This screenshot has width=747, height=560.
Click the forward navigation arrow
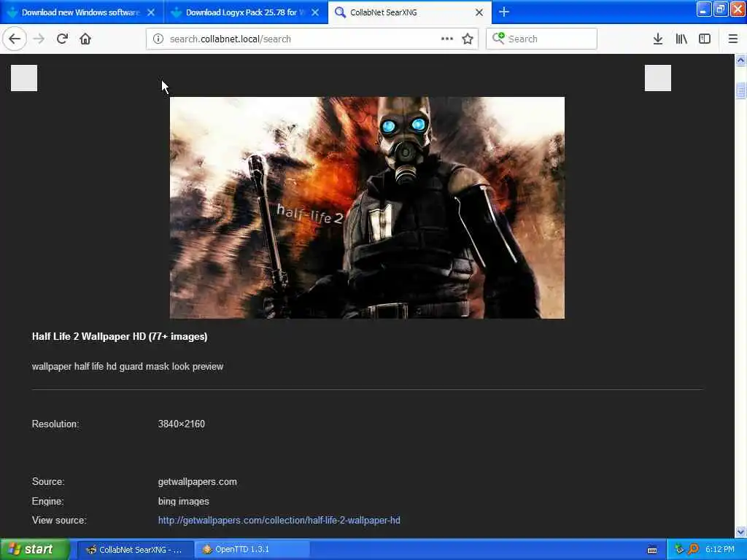(x=39, y=39)
